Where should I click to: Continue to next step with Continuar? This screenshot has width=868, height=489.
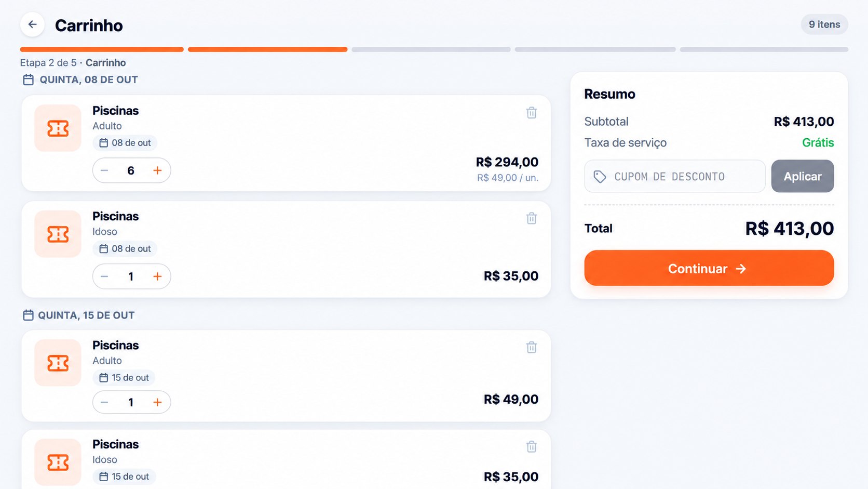coord(709,268)
